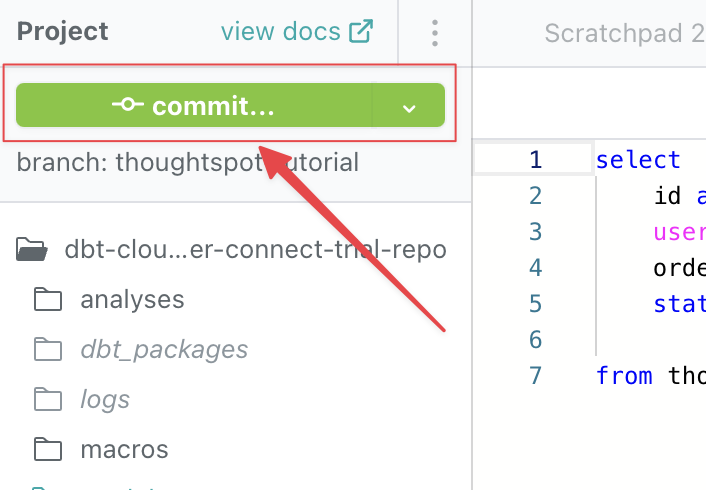
Task: Open the logs folder
Action: [x=105, y=399]
